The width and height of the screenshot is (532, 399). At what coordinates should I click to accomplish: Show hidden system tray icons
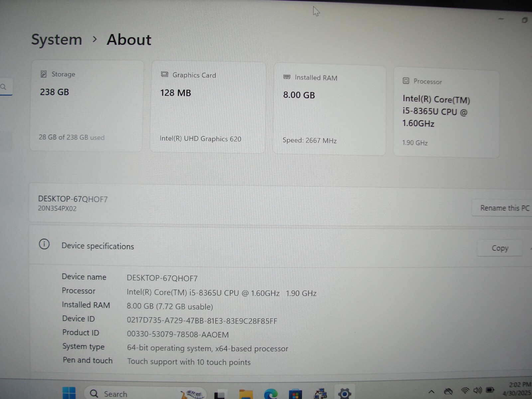(431, 391)
